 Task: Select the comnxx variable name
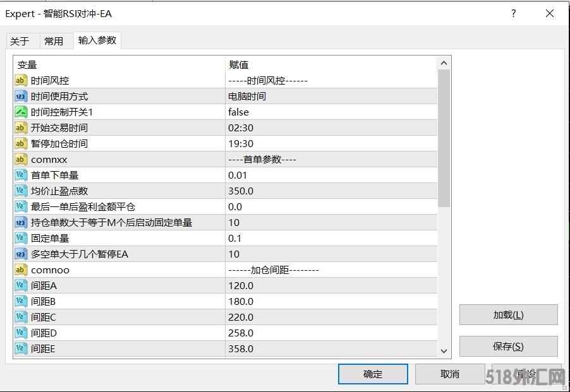click(49, 160)
